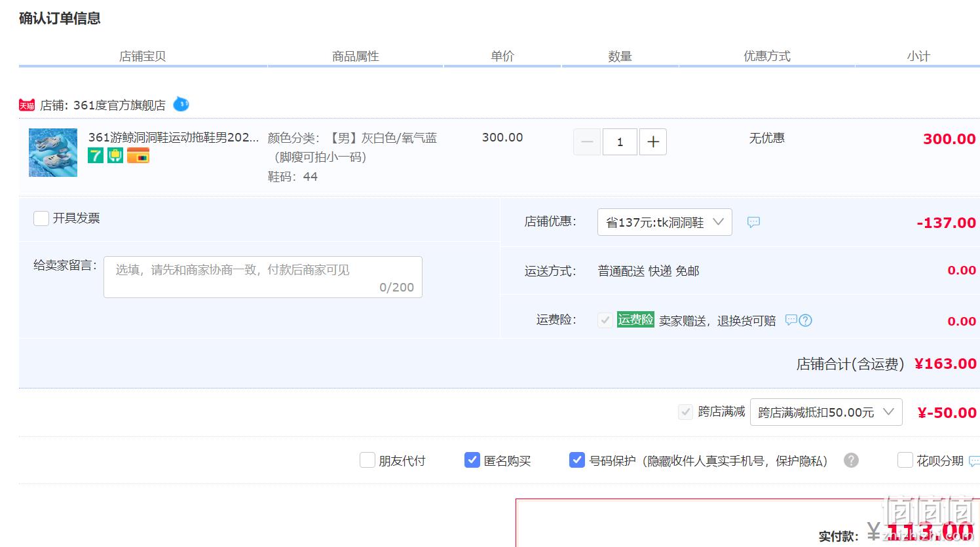The width and height of the screenshot is (980, 547).
Task: Click the green shield guarantee badge
Action: coord(115,155)
